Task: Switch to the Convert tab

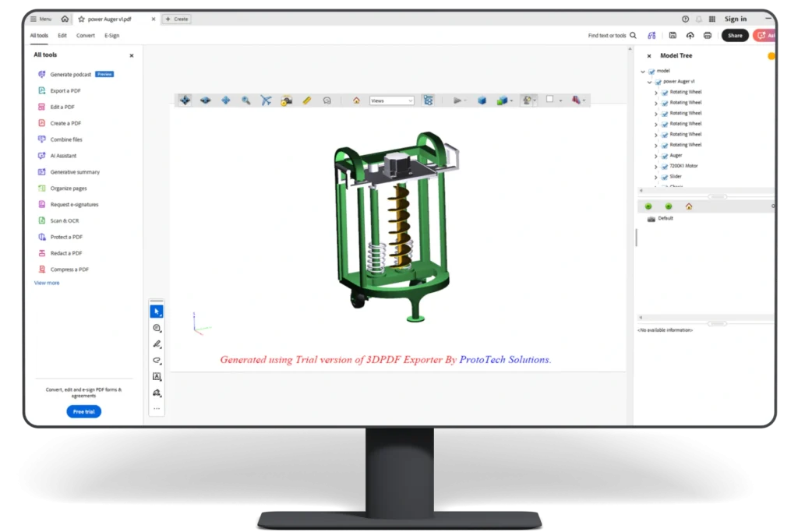Action: (x=86, y=35)
